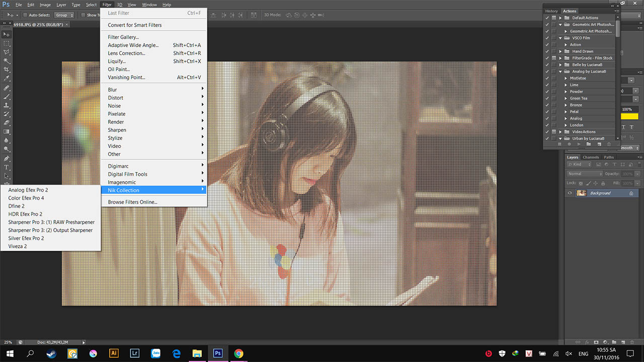The height and width of the screenshot is (362, 644).
Task: Select the Eyedropper tool
Action: pyautogui.click(x=7, y=78)
